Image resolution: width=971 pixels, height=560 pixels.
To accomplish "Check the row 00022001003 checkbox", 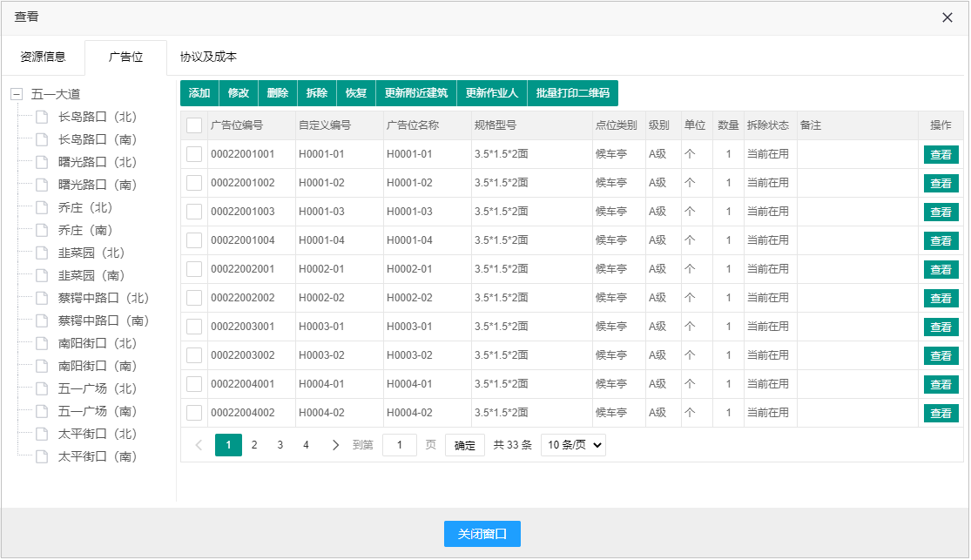I will [194, 212].
